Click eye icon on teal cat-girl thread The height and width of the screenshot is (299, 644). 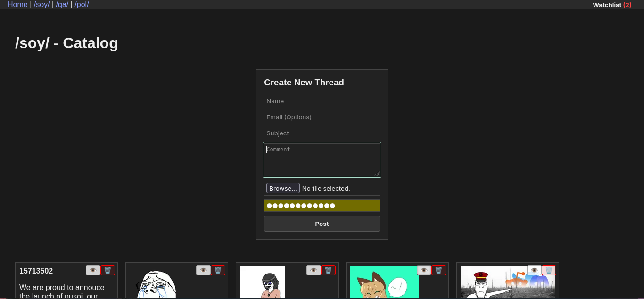point(424,270)
